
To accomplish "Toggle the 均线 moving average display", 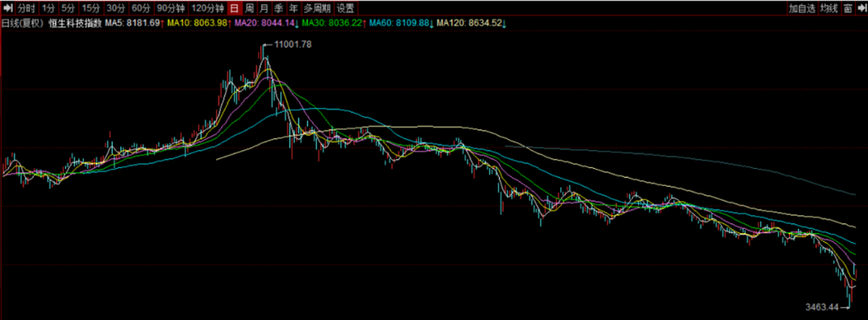I will pyautogui.click(x=829, y=8).
